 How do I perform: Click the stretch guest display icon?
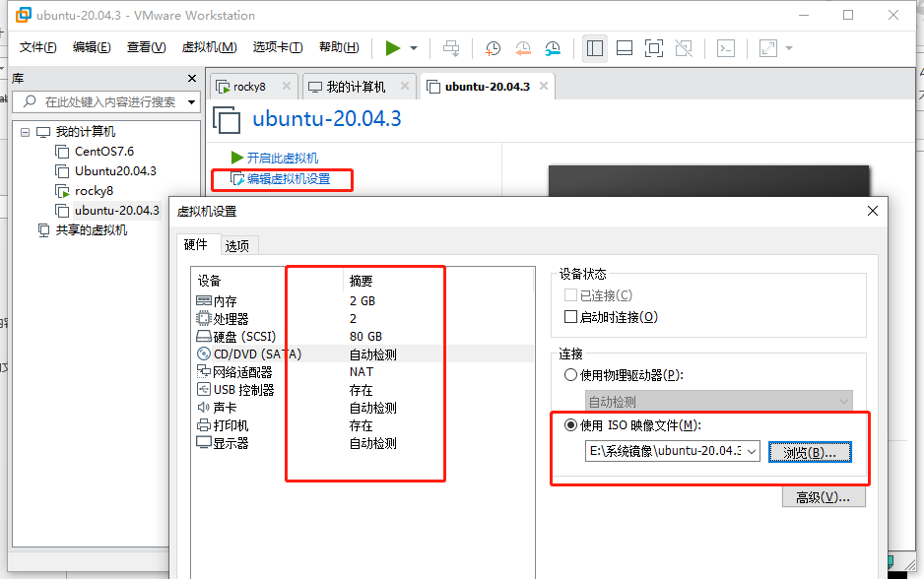[x=767, y=48]
